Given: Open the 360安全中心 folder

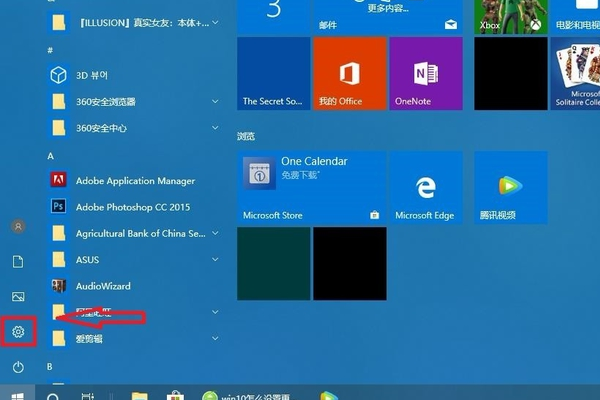Looking at the screenshot, I should pyautogui.click(x=134, y=128).
